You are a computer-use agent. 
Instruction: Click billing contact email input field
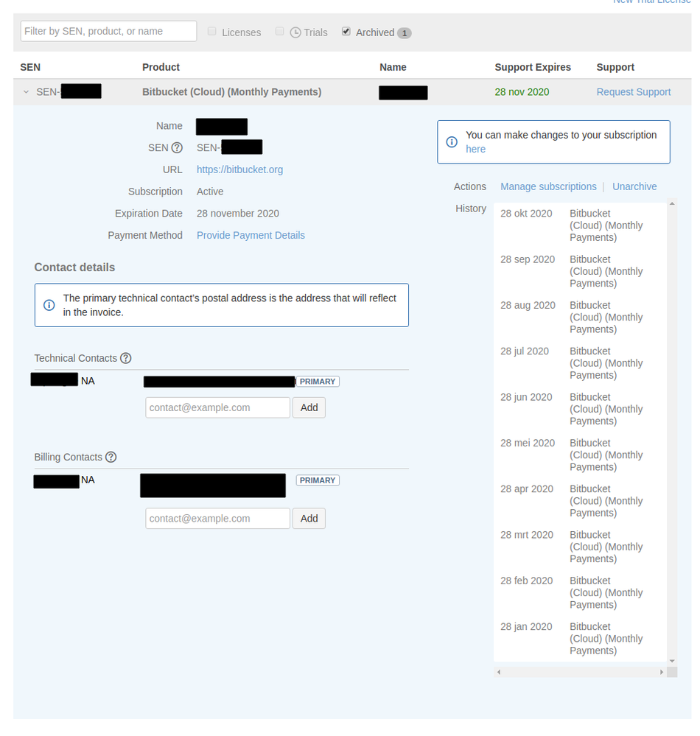point(217,518)
